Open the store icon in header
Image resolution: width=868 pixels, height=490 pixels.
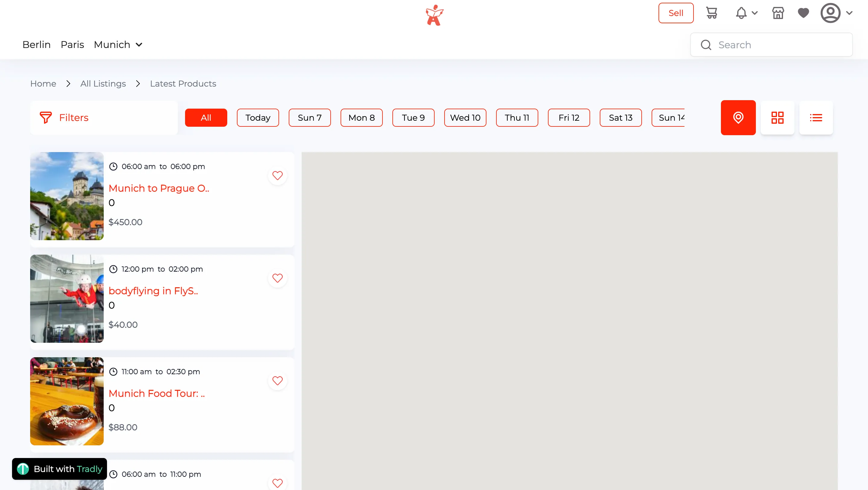(x=778, y=13)
